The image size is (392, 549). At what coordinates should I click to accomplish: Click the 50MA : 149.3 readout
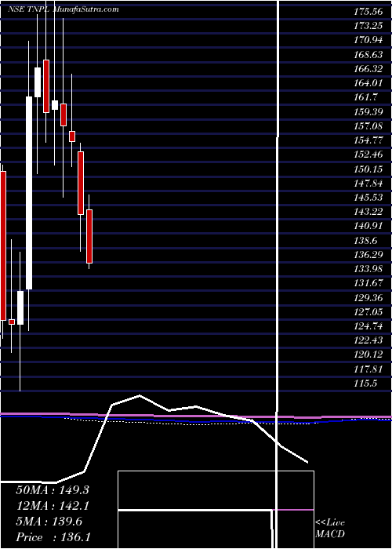pyautogui.click(x=53, y=490)
